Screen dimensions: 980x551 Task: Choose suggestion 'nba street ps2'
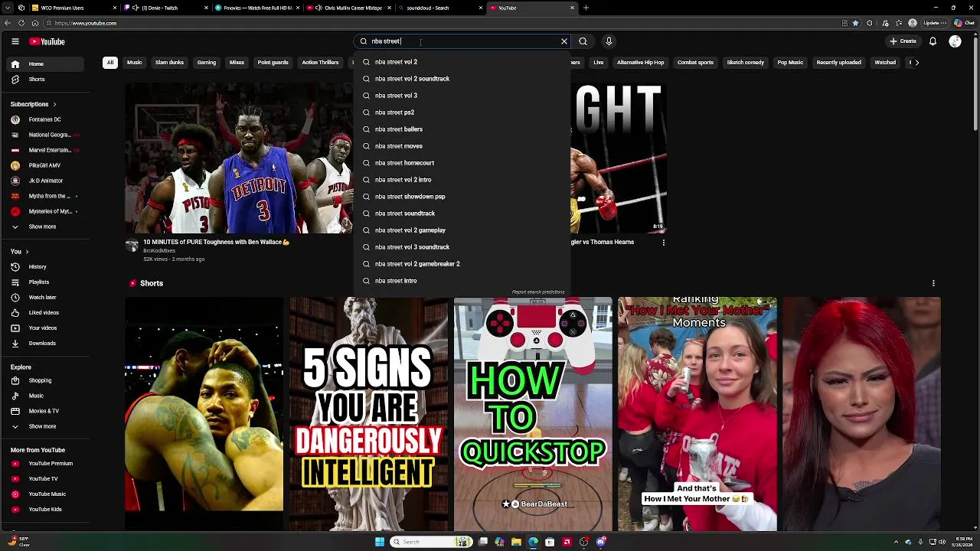tap(462, 112)
